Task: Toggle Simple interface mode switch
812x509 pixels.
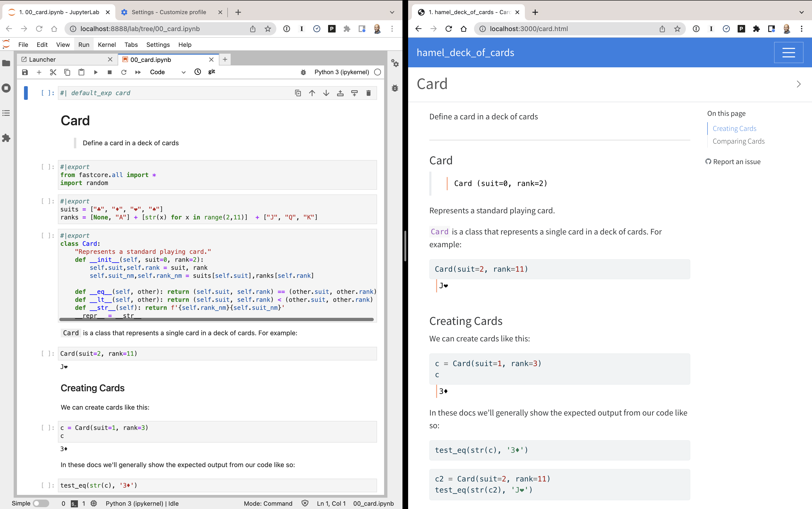Action: pos(41,503)
